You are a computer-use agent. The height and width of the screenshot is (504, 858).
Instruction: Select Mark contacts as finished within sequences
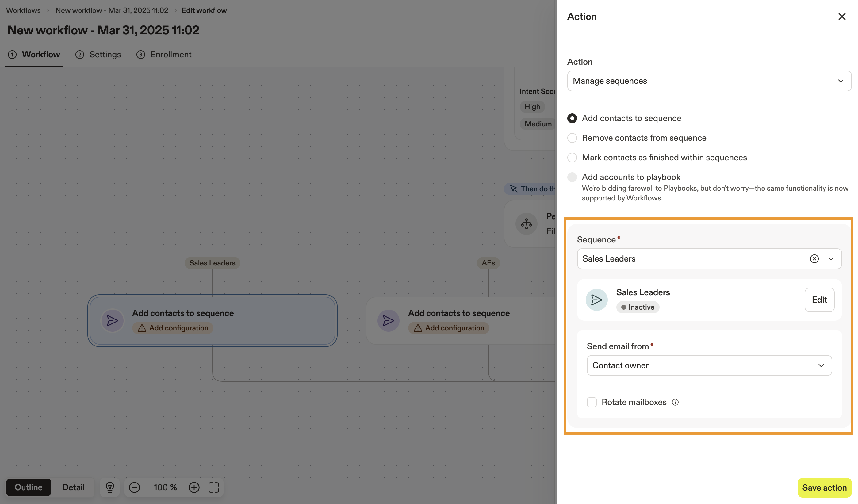(572, 158)
